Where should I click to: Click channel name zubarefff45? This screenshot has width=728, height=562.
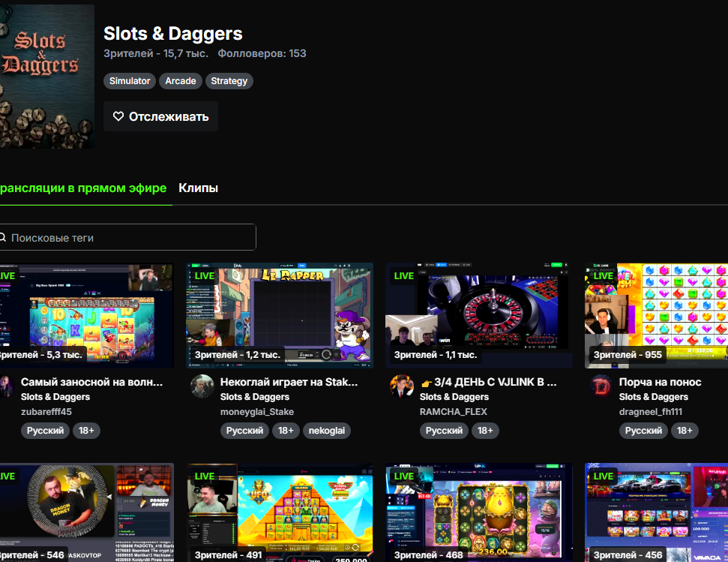click(46, 411)
